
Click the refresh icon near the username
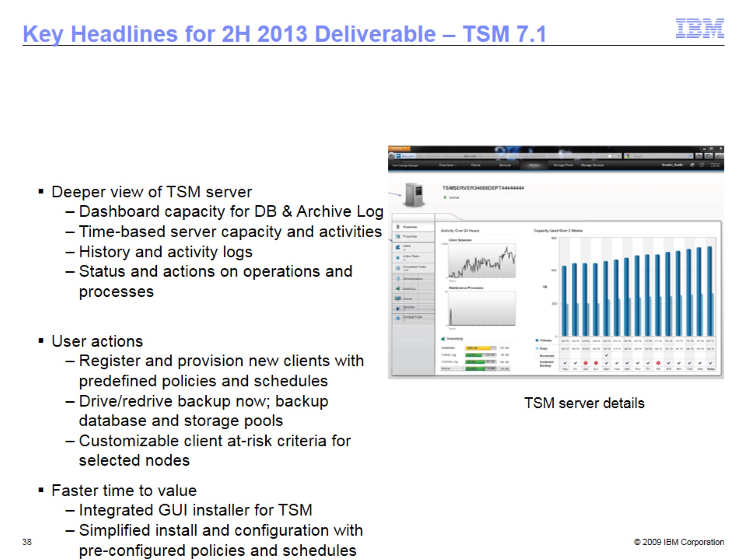(692, 165)
